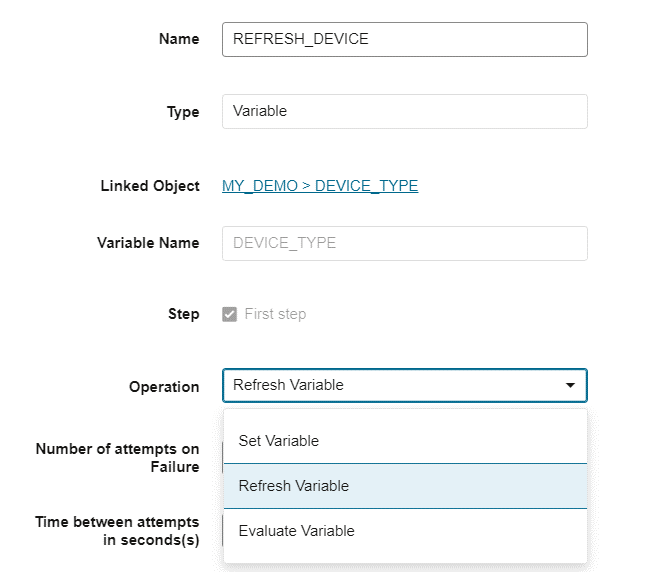
Task: Click the Operation combo box showing Refresh Variable
Action: 390,385
